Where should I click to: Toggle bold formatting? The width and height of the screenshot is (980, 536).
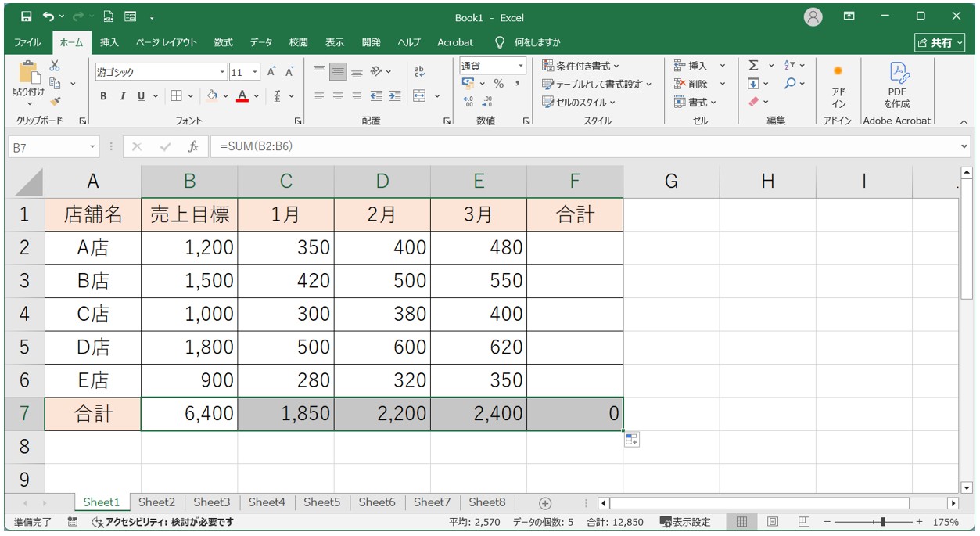coord(103,95)
